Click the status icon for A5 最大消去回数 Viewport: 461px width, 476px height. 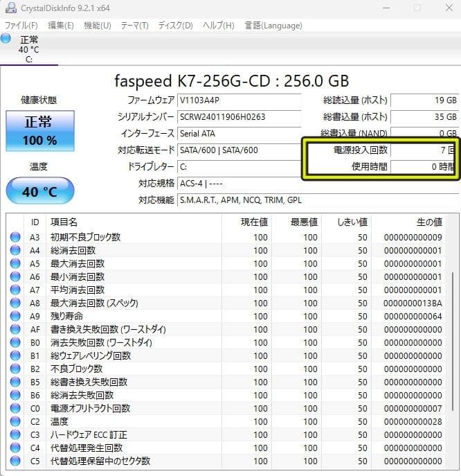[15, 263]
